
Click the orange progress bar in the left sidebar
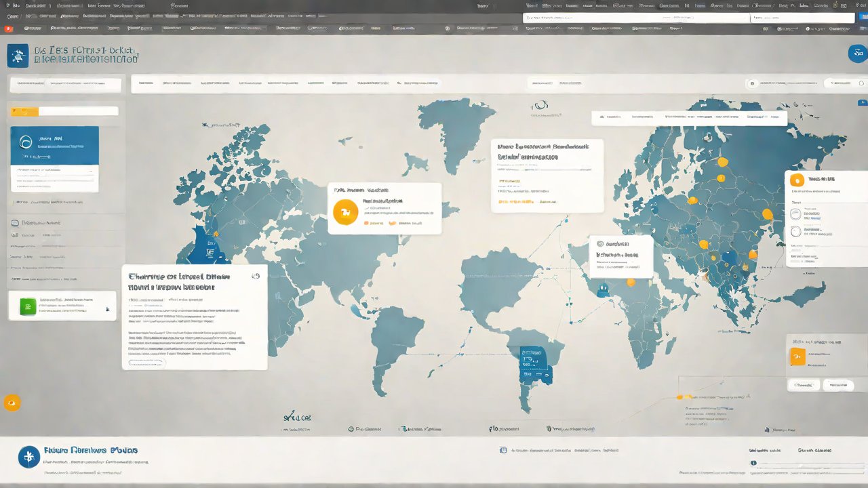pos(25,111)
